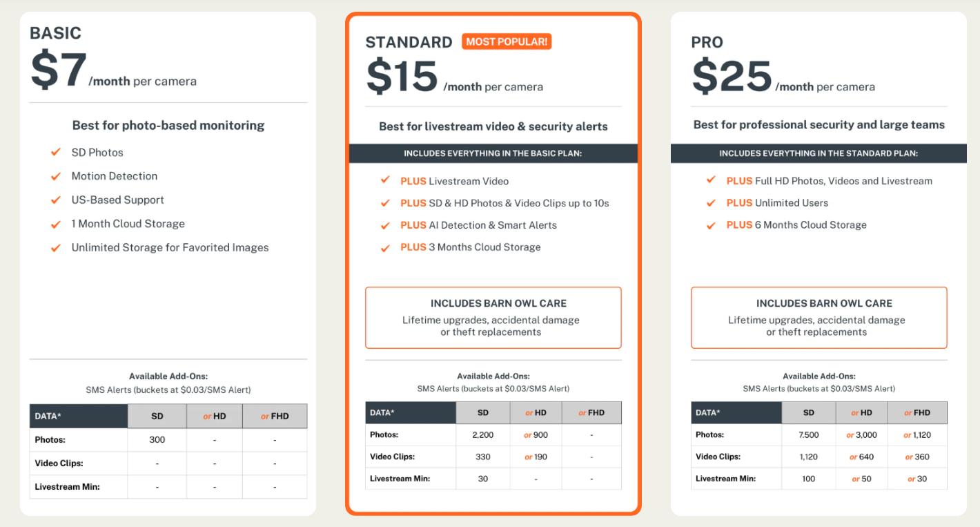Switch to the FHD column in Pro table
The image size is (980, 527).
[x=917, y=412]
